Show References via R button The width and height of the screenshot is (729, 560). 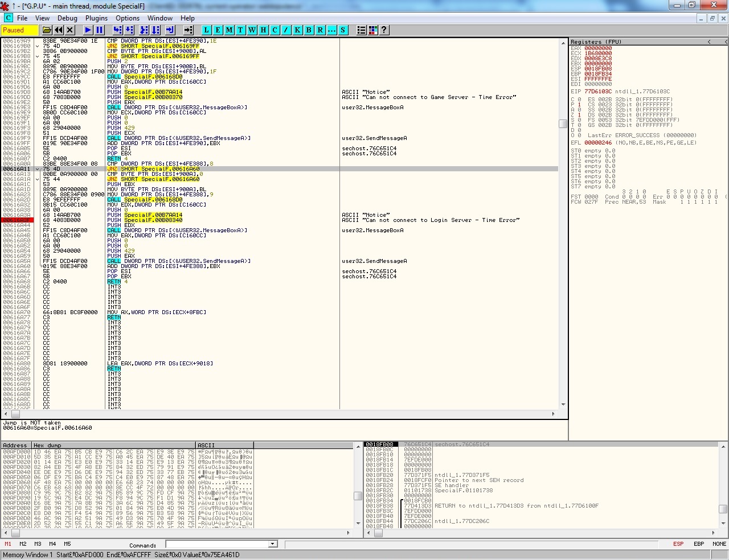[x=320, y=30]
